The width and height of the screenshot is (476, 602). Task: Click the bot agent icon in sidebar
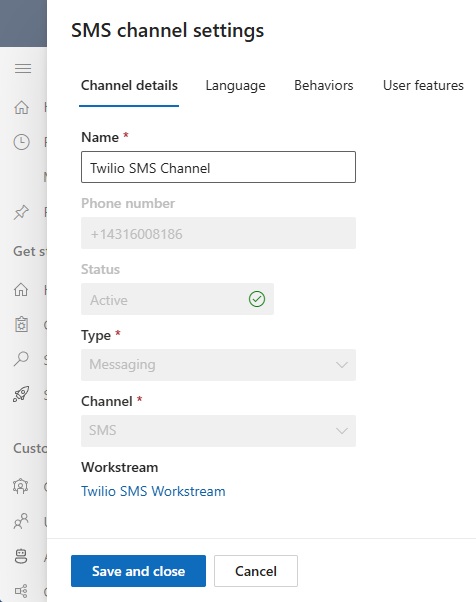21,556
